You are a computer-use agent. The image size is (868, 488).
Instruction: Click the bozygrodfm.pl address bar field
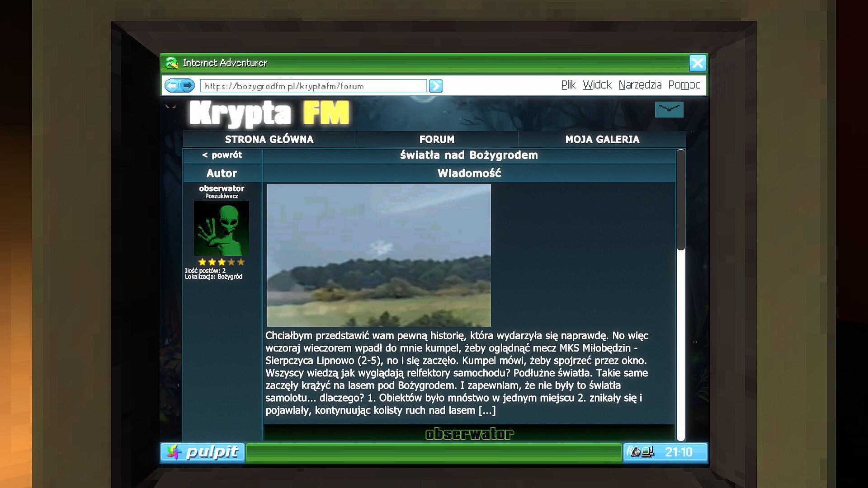coord(313,86)
